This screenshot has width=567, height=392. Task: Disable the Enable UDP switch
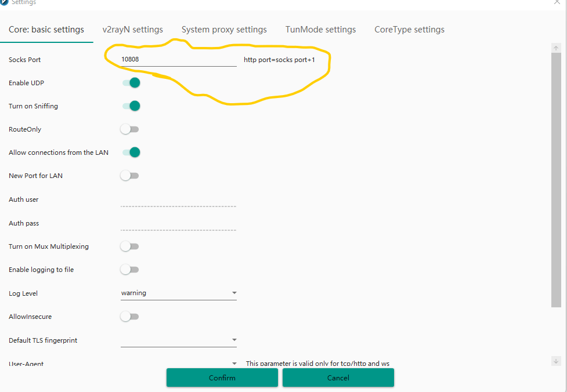(131, 83)
